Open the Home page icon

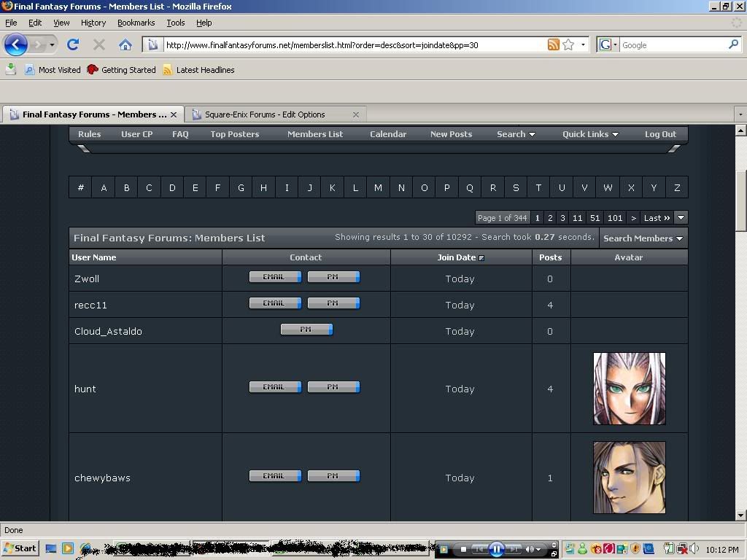(125, 44)
